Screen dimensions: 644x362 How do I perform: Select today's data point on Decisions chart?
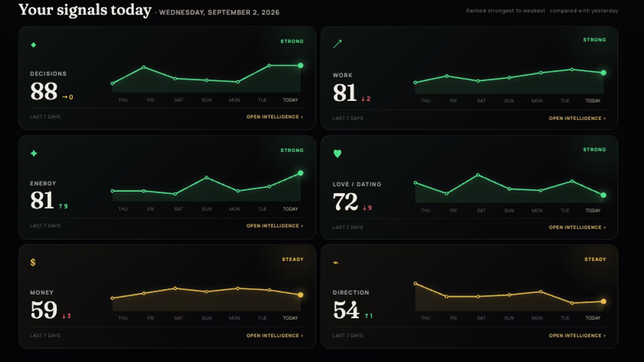301,66
